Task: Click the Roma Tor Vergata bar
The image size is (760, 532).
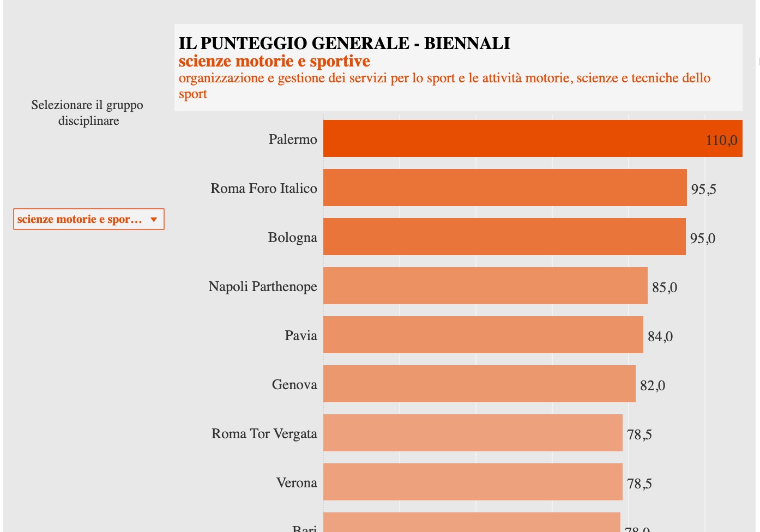Action: (472, 433)
